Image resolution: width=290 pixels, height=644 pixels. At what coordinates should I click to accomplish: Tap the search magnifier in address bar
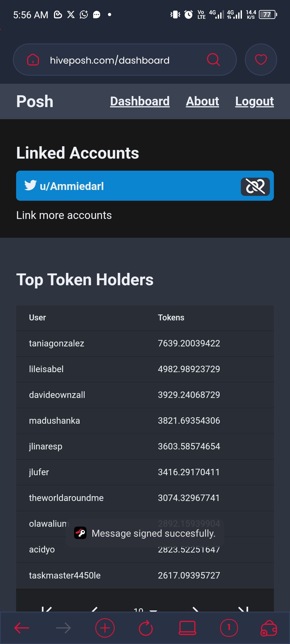(x=213, y=60)
